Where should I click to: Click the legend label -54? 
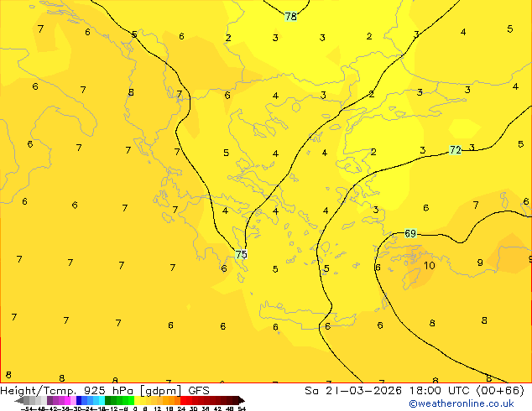point(27,408)
